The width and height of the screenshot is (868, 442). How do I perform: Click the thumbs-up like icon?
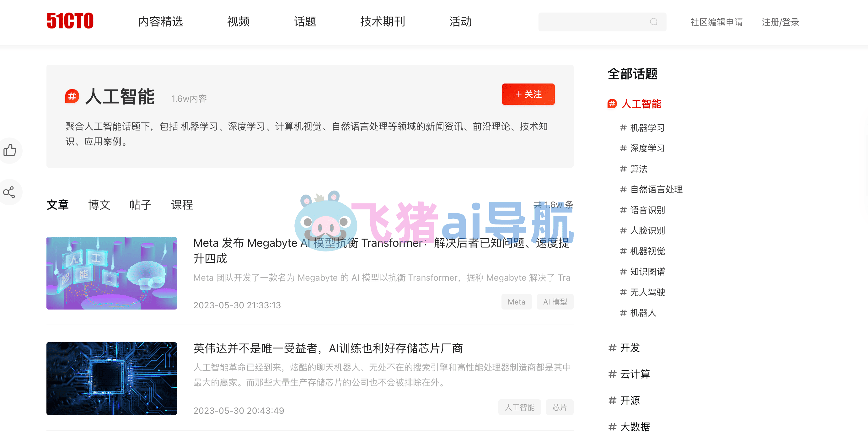10,150
